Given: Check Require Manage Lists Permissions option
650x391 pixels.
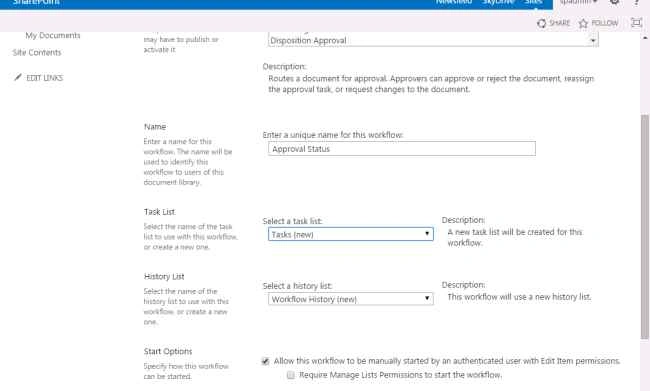Looking at the screenshot, I should point(291,375).
